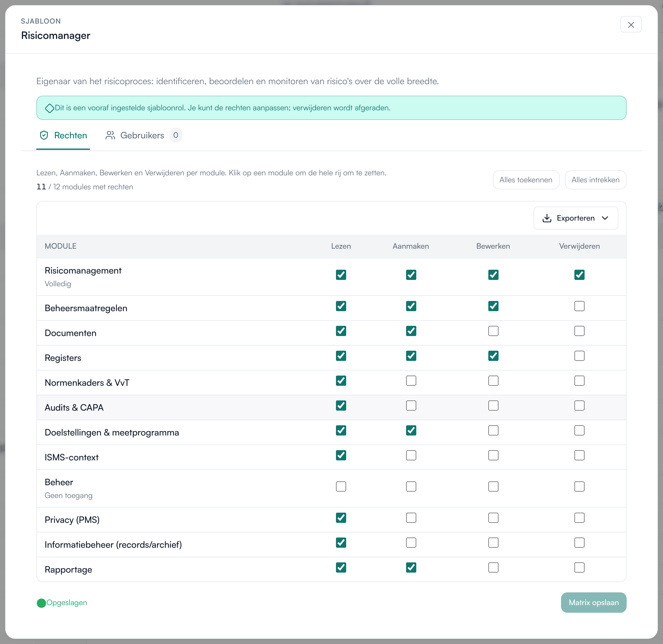This screenshot has height=644, width=663.
Task: Close the Risicomanager template dialog
Action: [x=630, y=24]
